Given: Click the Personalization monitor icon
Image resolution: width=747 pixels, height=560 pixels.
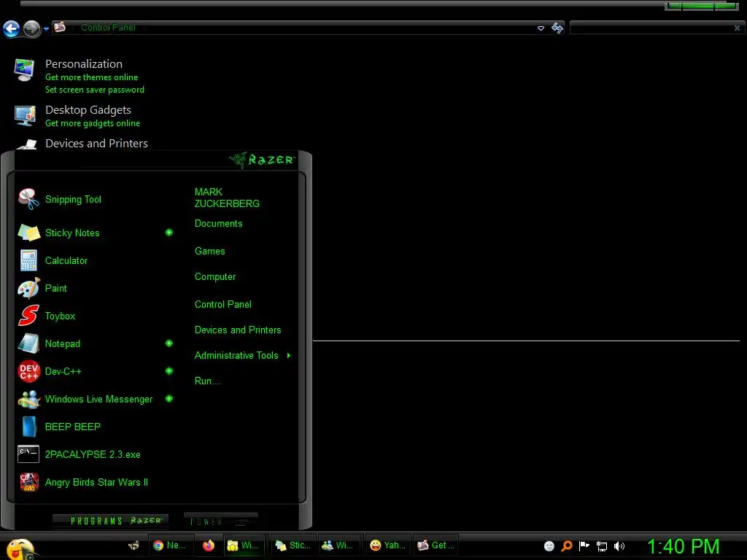Looking at the screenshot, I should click(x=24, y=70).
